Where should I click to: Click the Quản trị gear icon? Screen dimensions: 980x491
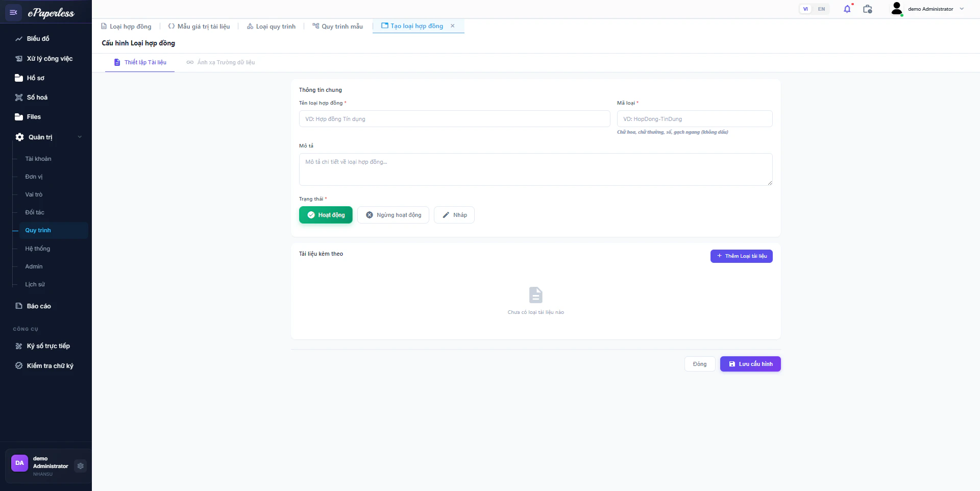click(19, 137)
